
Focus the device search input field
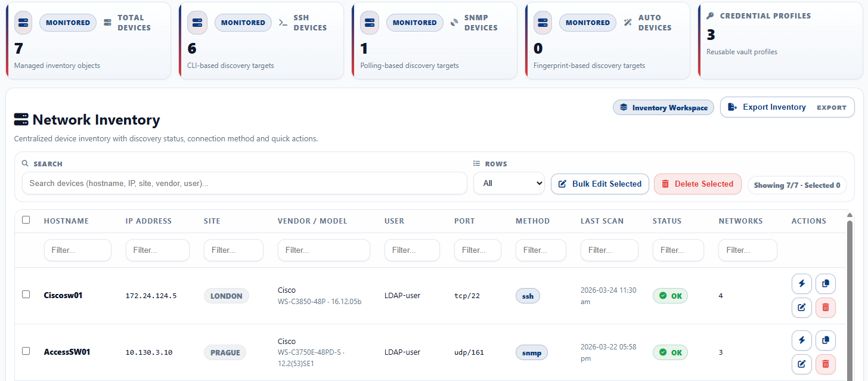(244, 183)
